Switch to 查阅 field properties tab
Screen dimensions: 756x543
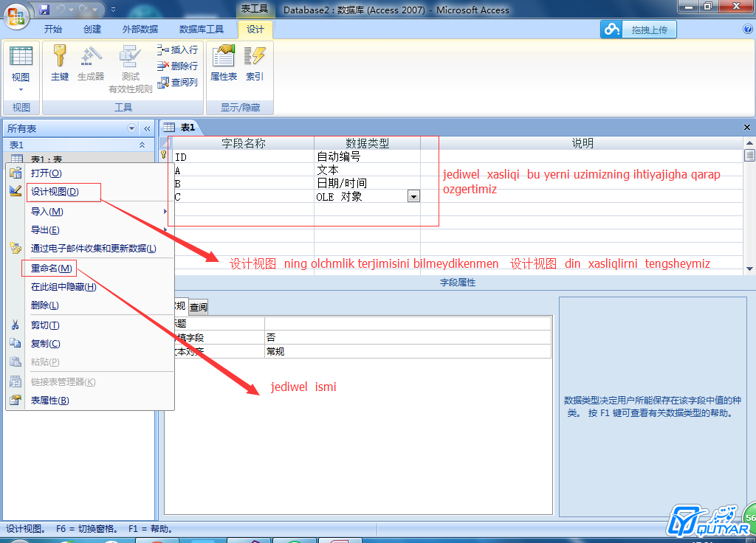pos(198,307)
